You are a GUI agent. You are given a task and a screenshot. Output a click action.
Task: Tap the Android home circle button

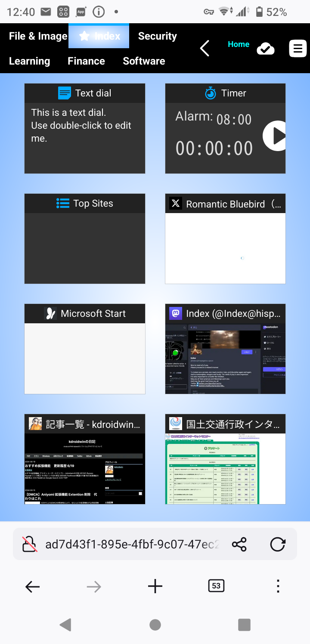155,625
